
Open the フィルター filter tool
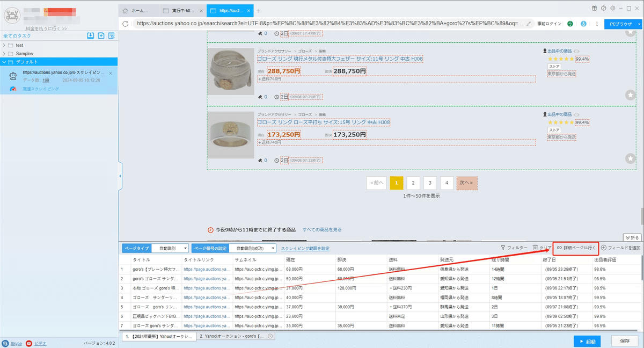pos(514,248)
